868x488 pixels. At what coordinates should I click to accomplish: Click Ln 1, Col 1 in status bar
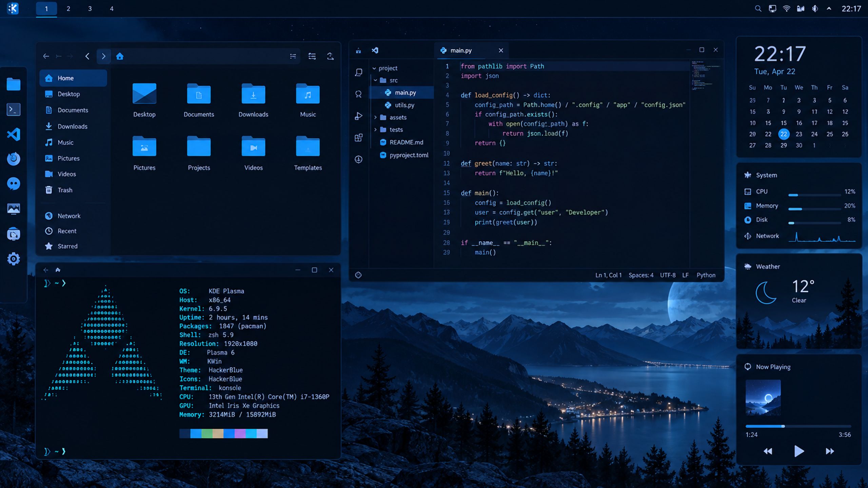pos(608,275)
